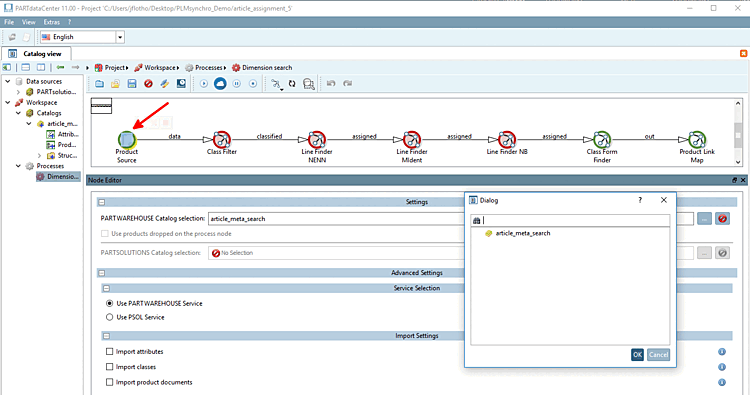Collapse the Workspace tree node

point(8,102)
